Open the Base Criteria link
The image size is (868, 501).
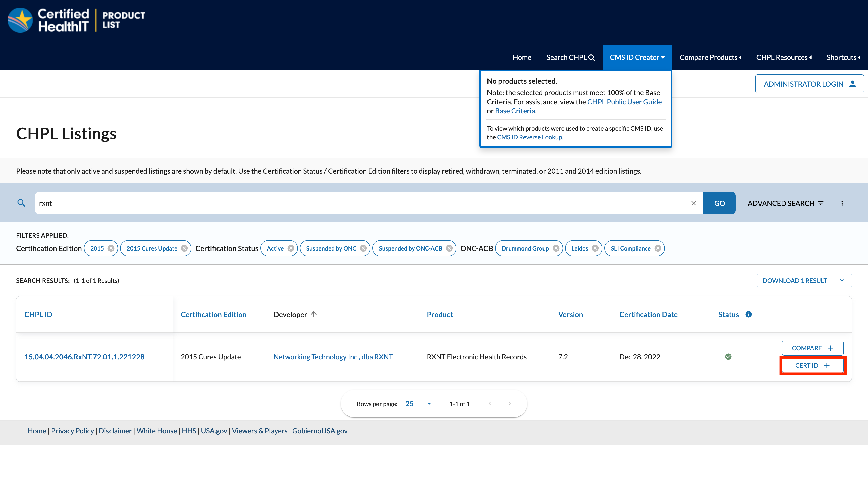515,111
